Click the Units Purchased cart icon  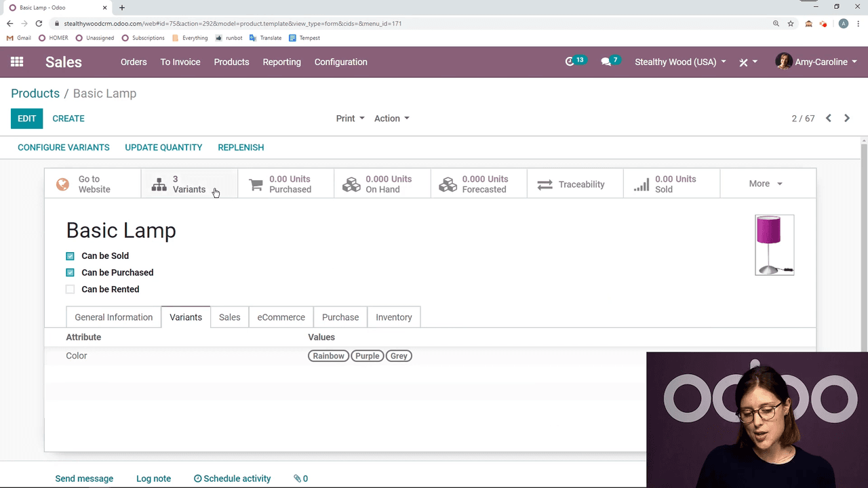tap(256, 184)
